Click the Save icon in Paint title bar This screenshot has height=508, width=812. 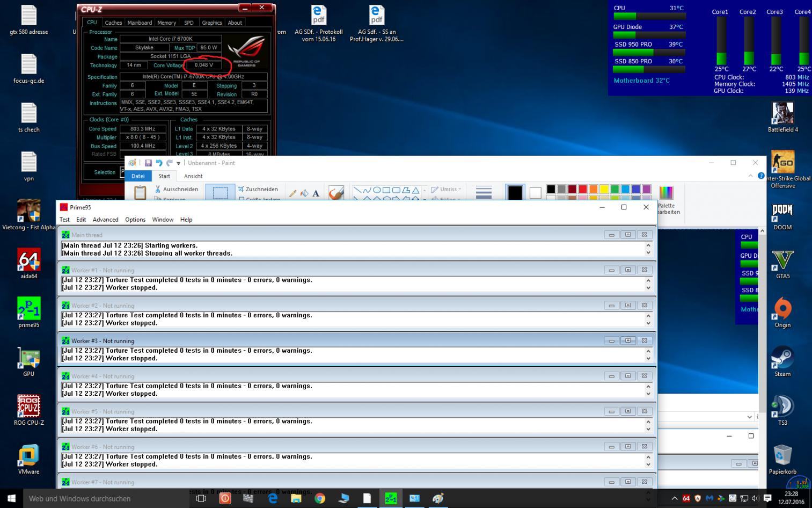click(148, 163)
